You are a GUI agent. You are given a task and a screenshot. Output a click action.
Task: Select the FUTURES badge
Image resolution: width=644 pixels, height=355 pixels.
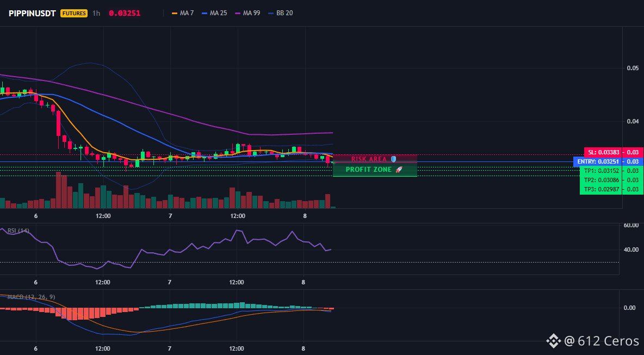[x=75, y=13]
